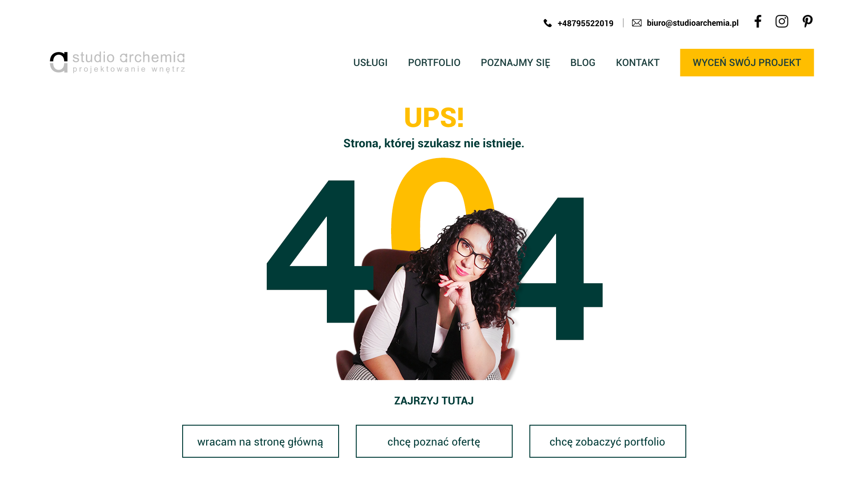The width and height of the screenshot is (868, 488).
Task: Visit the BLOG menu item
Action: pos(583,62)
